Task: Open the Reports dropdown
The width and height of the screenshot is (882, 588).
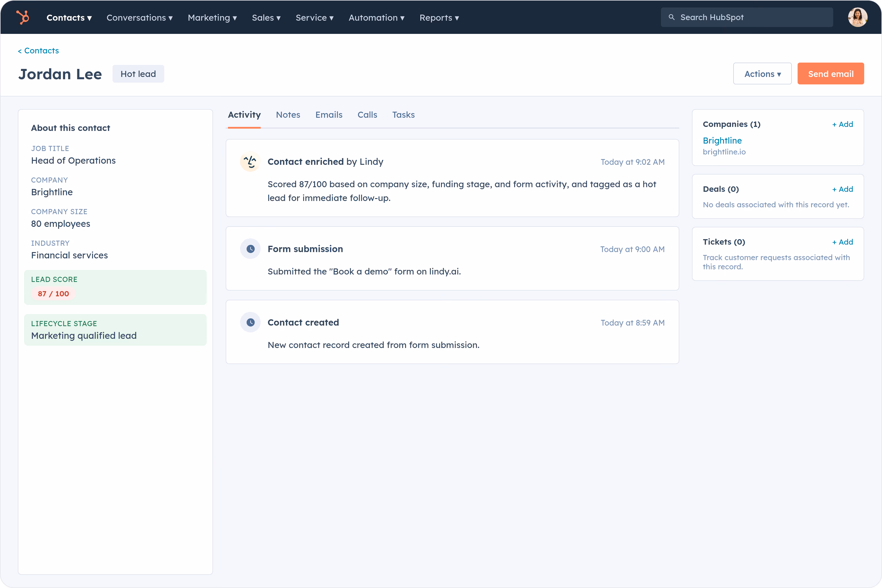Action: click(439, 18)
